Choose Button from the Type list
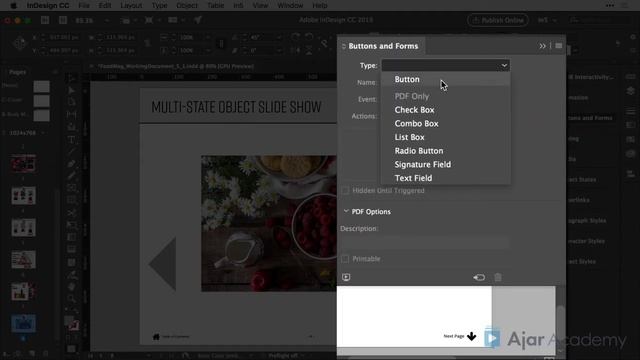Screen dimensions: 640x360 pyautogui.click(x=445, y=80)
